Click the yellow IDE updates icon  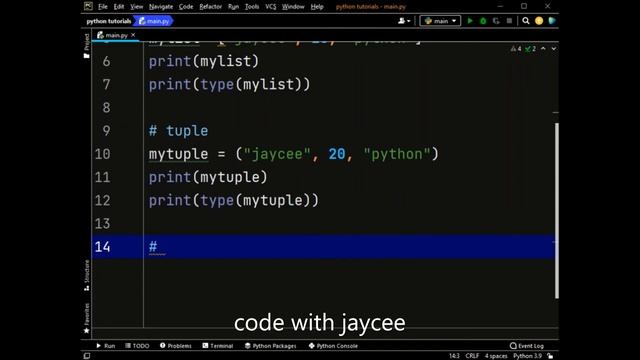539,21
